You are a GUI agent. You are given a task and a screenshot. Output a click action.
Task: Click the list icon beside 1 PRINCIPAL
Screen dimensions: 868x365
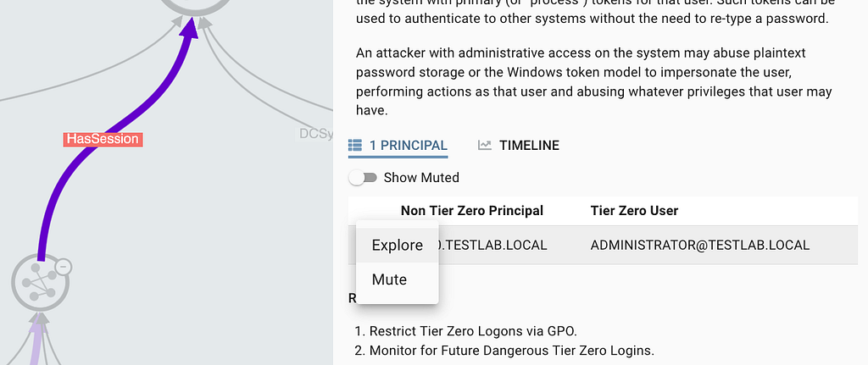click(355, 145)
